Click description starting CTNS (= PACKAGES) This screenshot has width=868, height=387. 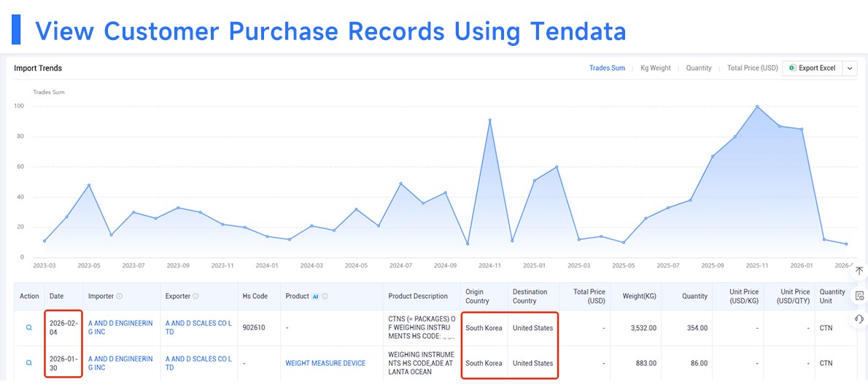(422, 328)
